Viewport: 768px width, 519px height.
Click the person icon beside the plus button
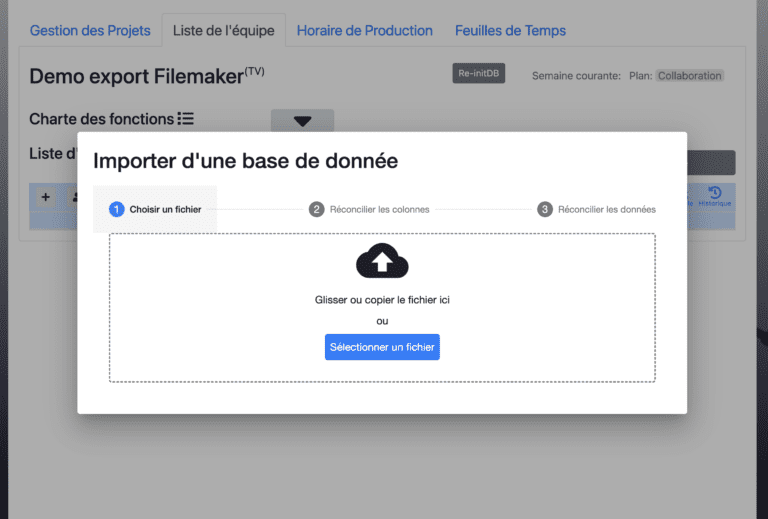pyautogui.click(x=74, y=197)
